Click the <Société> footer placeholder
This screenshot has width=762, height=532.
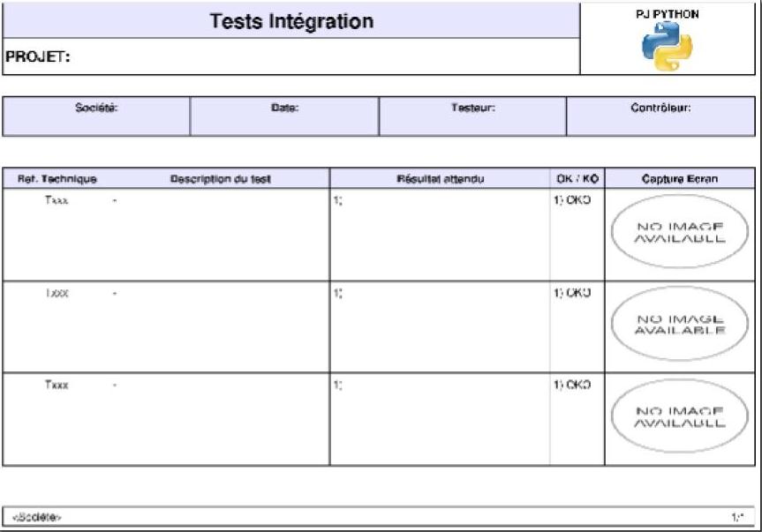coord(37,516)
